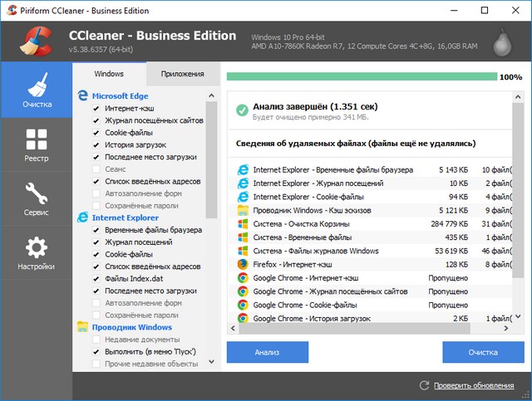Toggle Файлы Index.dat checkbox
The width and height of the screenshot is (532, 401).
pyautogui.click(x=97, y=278)
